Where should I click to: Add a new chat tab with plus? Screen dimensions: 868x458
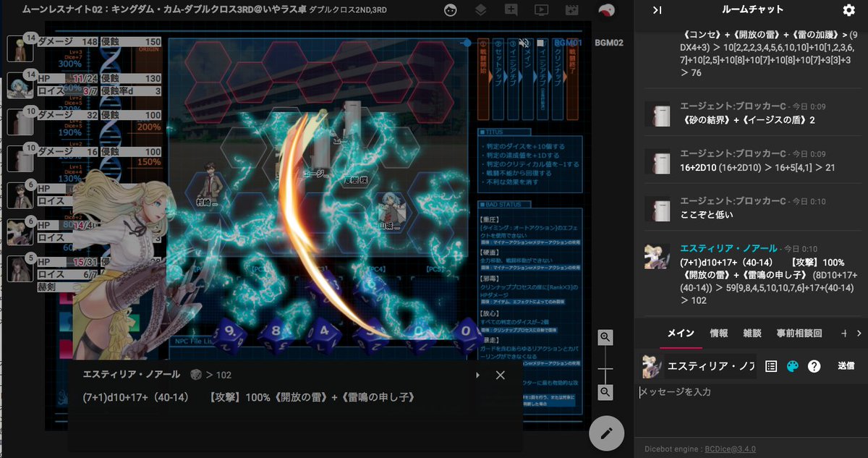tap(843, 334)
